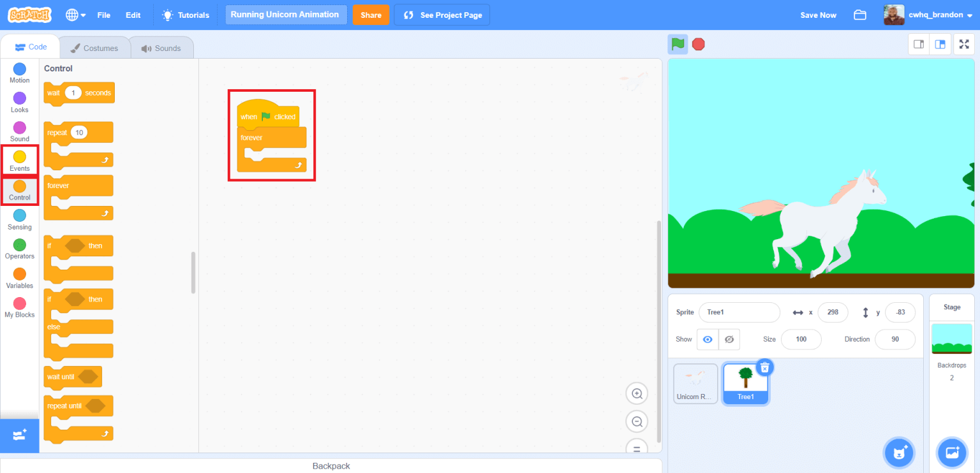Viewport: 980px width, 473px height.
Task: Open the Choose a Sprite button
Action: pos(900,453)
